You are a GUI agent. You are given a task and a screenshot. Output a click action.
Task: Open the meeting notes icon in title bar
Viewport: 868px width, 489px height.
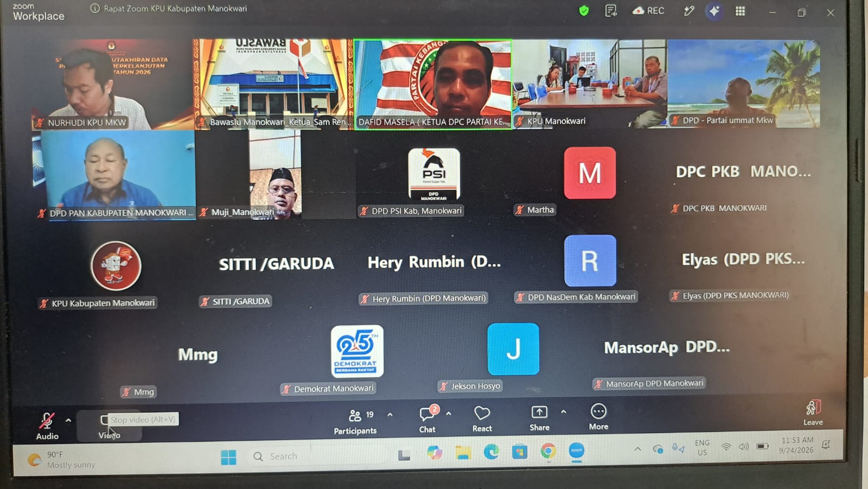point(611,11)
